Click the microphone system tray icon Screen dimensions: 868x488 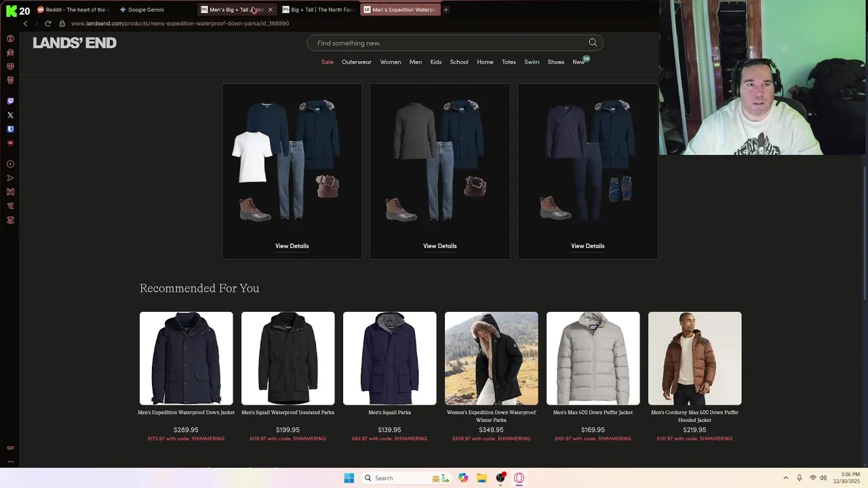[800, 478]
